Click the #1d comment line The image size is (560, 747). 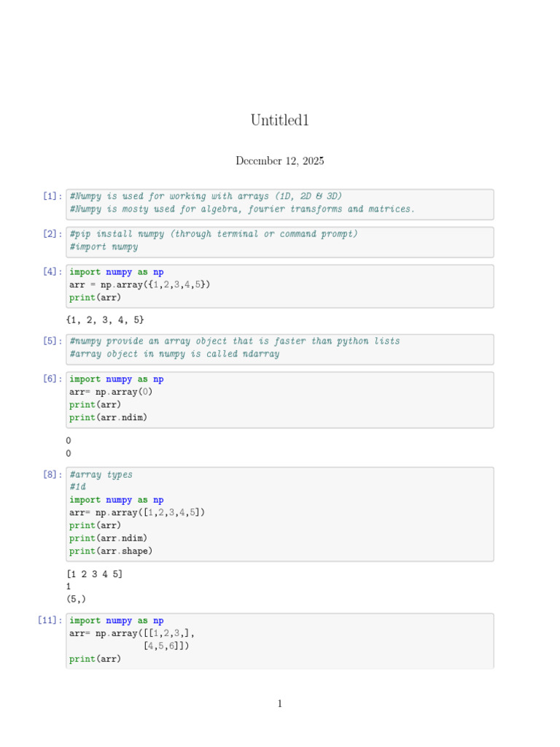(x=77, y=487)
